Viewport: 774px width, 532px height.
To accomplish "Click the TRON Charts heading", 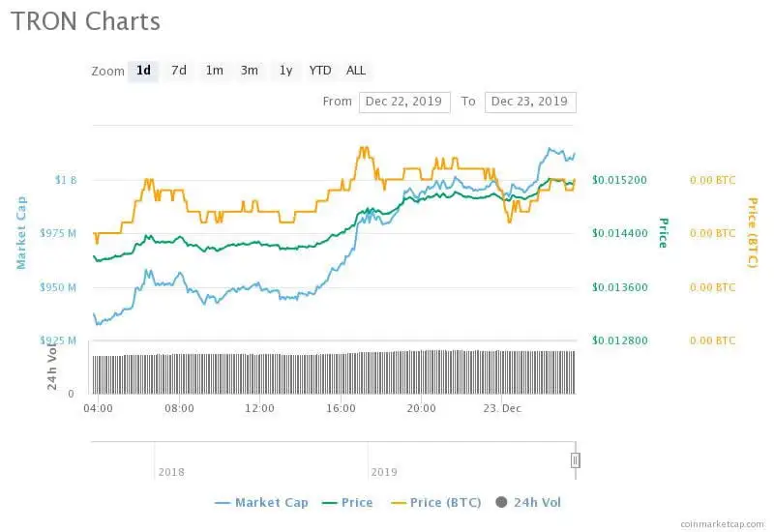I will point(86,21).
